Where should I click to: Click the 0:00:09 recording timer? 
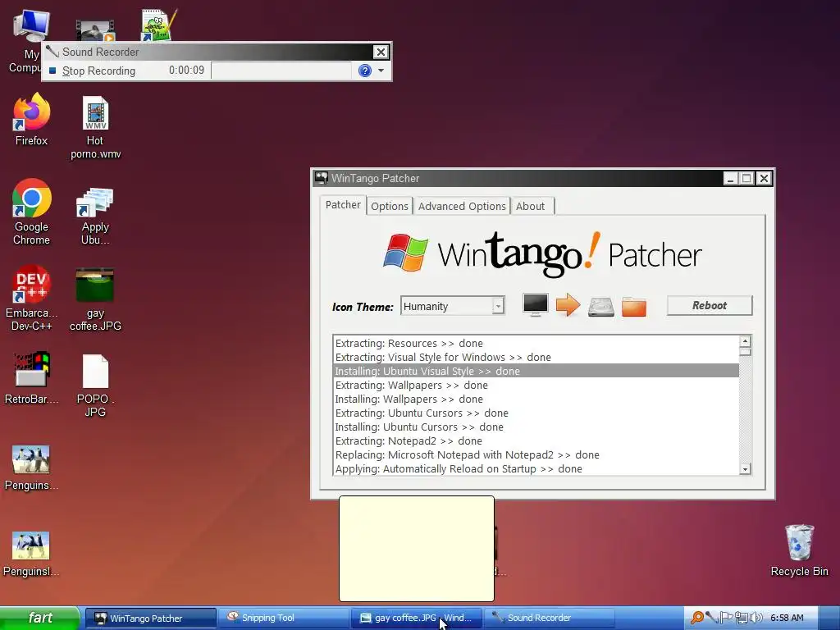pos(186,71)
